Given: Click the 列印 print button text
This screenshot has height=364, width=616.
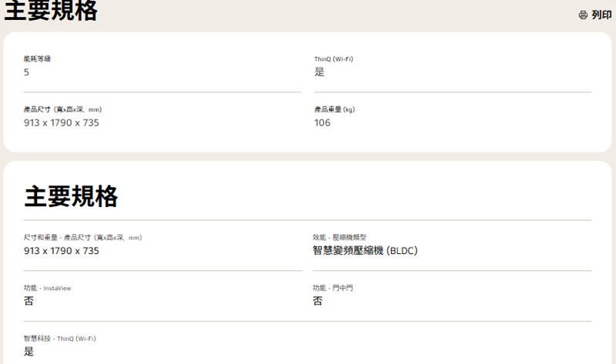Looking at the screenshot, I should click(601, 15).
